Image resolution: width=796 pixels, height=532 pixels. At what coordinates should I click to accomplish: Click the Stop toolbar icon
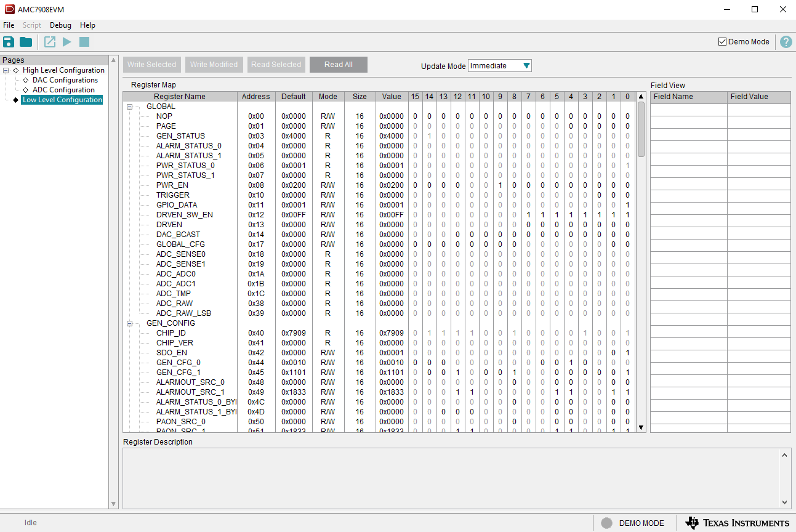pos(84,42)
